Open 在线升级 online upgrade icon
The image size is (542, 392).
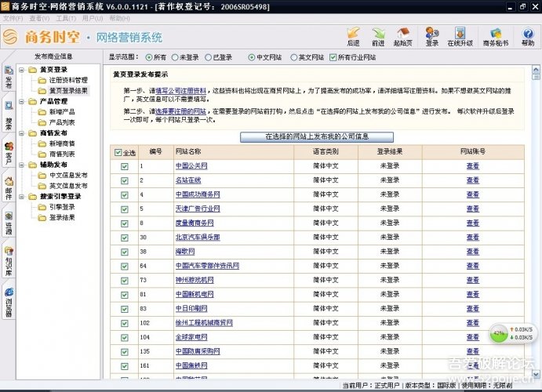460,36
